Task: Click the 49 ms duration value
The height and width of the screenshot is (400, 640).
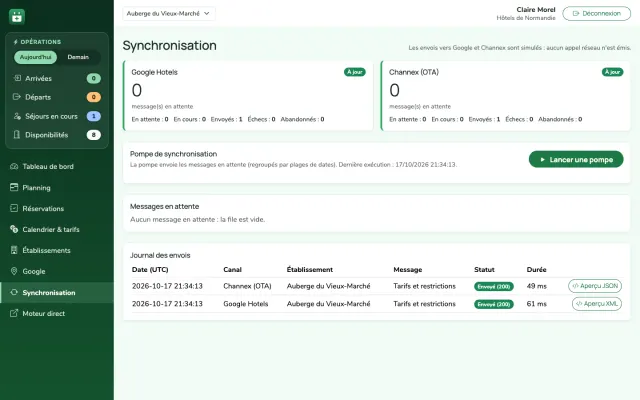Action: 536,286
